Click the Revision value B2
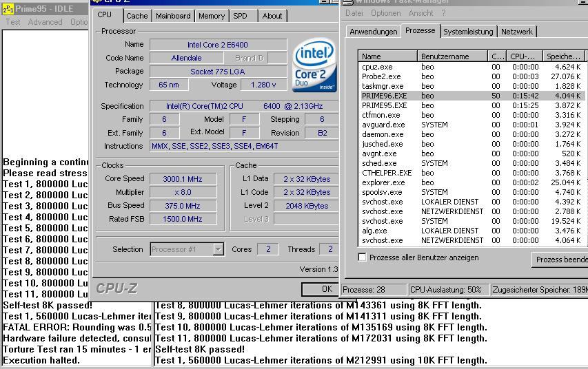Image resolution: width=588 pixels, height=369 pixels. pyautogui.click(x=322, y=133)
